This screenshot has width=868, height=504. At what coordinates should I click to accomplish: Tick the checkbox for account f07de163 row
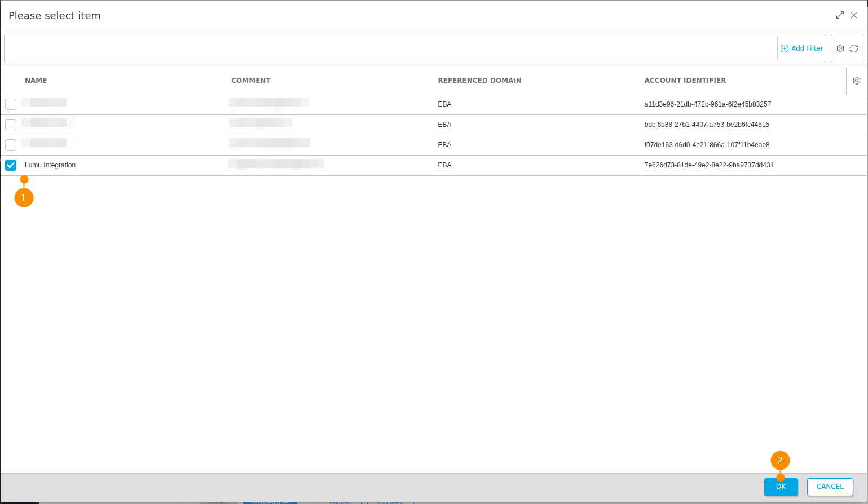pos(11,145)
